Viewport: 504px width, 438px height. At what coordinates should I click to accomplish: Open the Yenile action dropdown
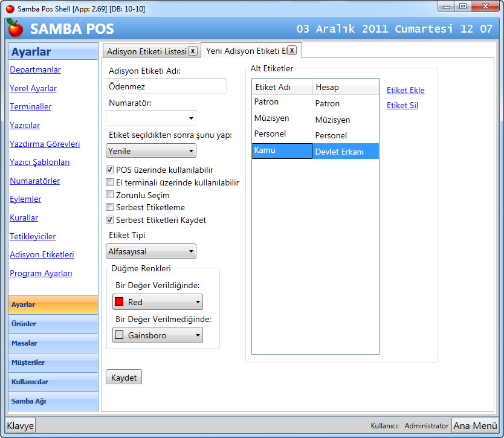[x=150, y=150]
